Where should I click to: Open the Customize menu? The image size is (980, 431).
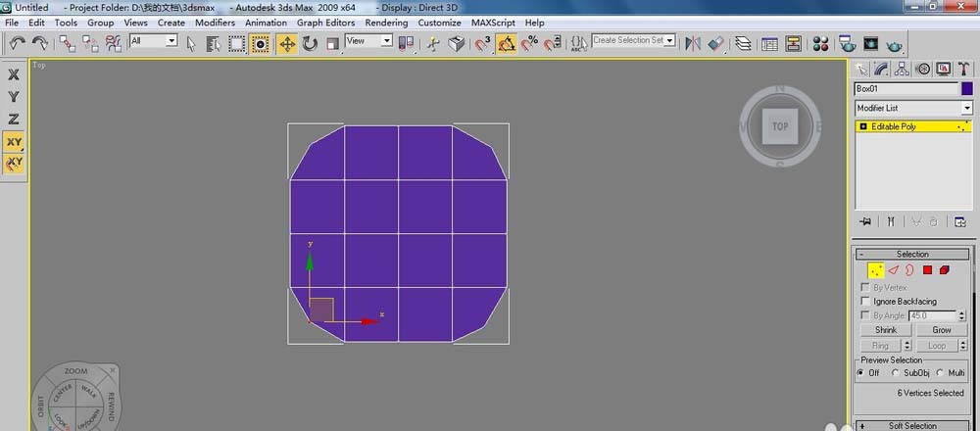point(439,23)
